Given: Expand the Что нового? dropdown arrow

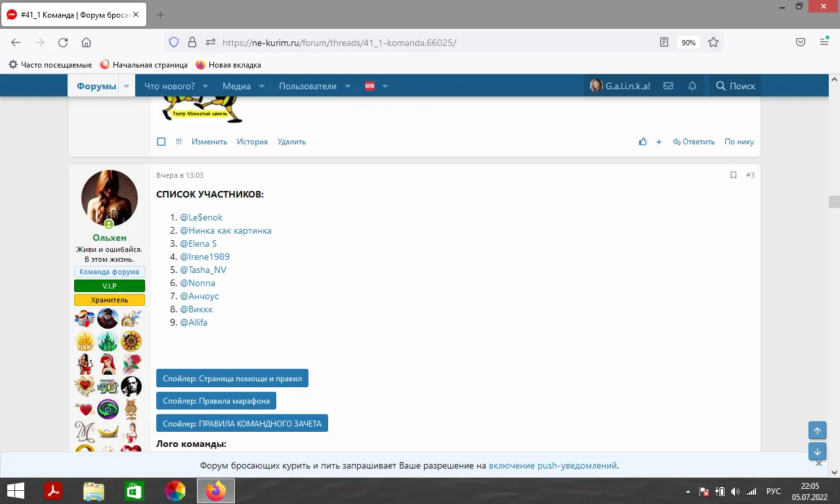Looking at the screenshot, I should (x=205, y=86).
